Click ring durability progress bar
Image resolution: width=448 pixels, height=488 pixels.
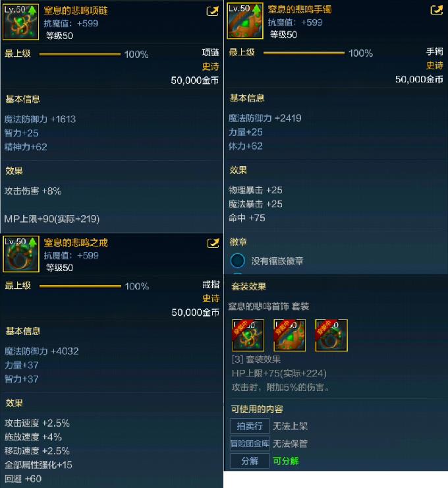coord(80,286)
